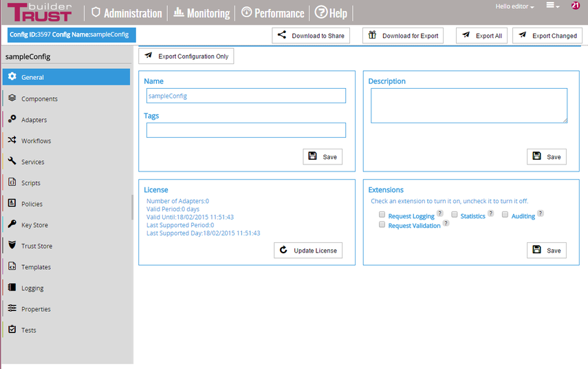Screen dimensions: 588x369
Task: Click Export Configuration Only button
Action: pos(186,56)
